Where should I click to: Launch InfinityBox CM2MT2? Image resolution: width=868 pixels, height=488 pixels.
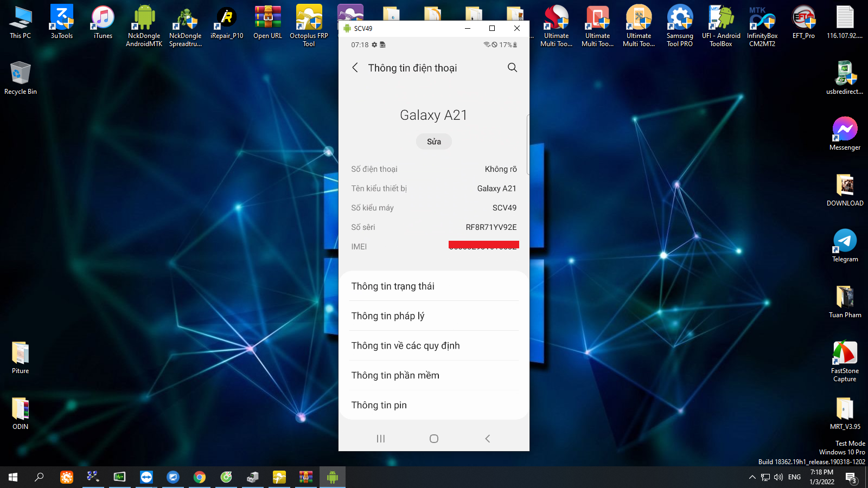tap(762, 25)
